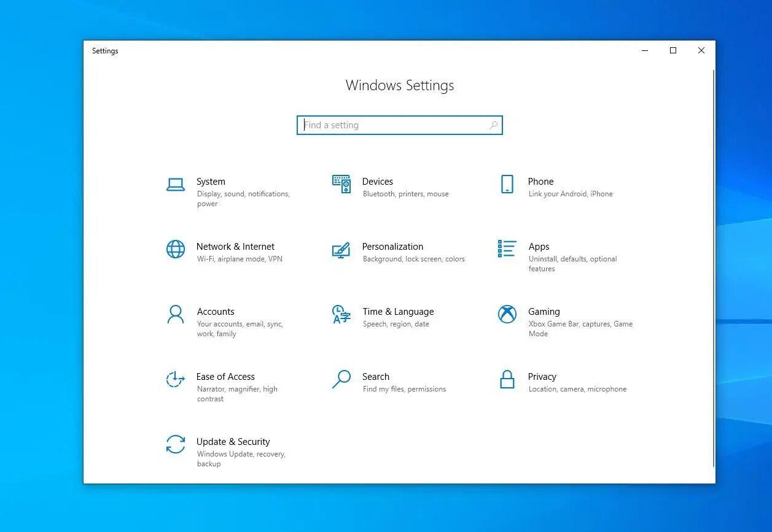Click the Apps list icon
772x532 pixels.
[507, 249]
